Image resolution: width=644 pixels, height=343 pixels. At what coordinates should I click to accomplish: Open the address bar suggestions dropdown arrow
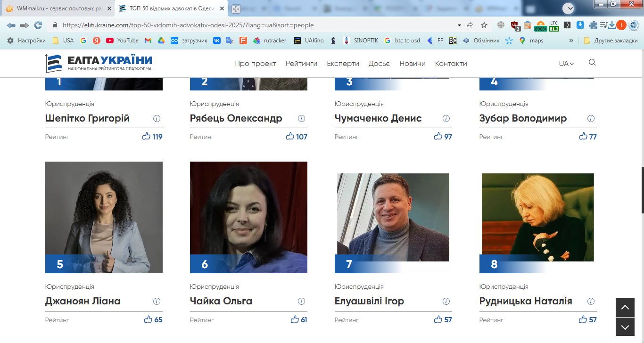[459, 25]
